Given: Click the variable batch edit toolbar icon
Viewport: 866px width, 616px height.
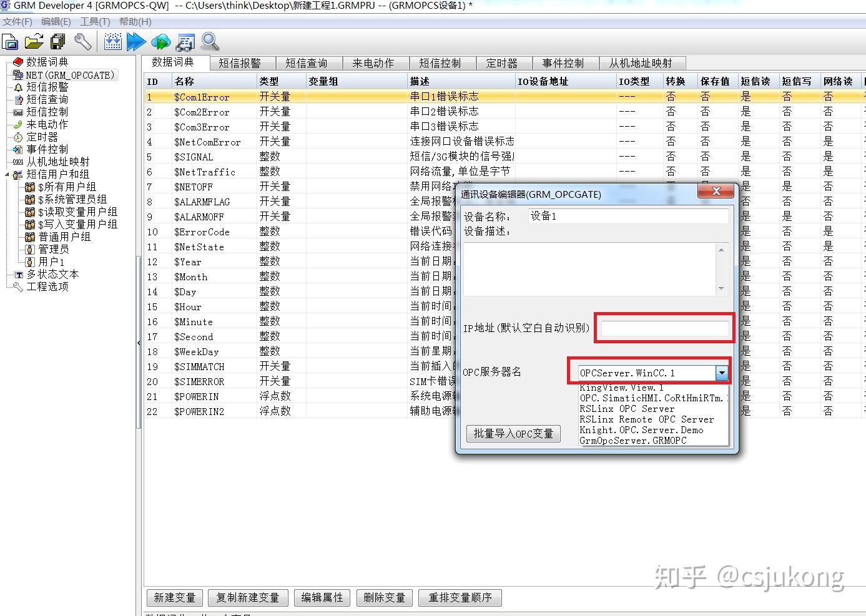Looking at the screenshot, I should pyautogui.click(x=112, y=42).
